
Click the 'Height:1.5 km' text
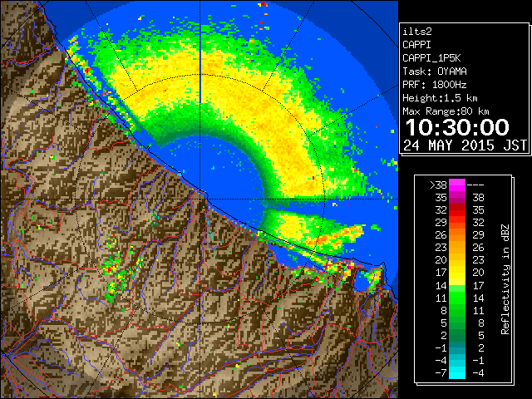440,98
